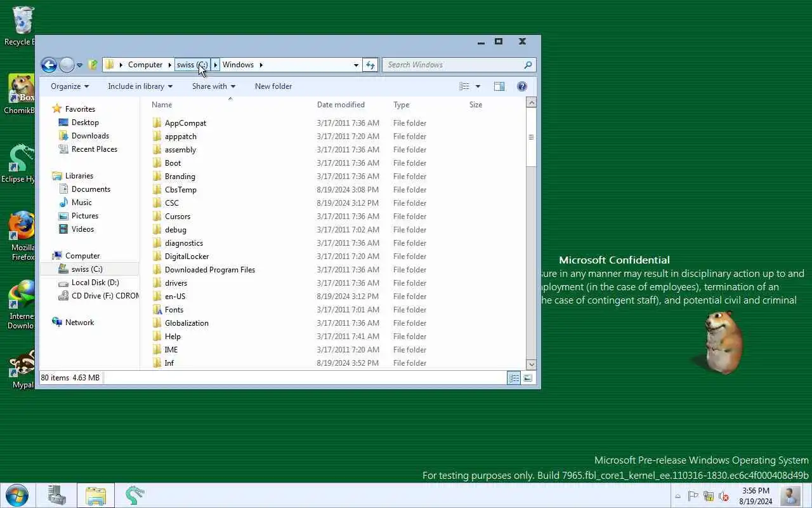This screenshot has width=812, height=508.
Task: Click the Eclipse taskbar icon
Action: (x=134, y=495)
